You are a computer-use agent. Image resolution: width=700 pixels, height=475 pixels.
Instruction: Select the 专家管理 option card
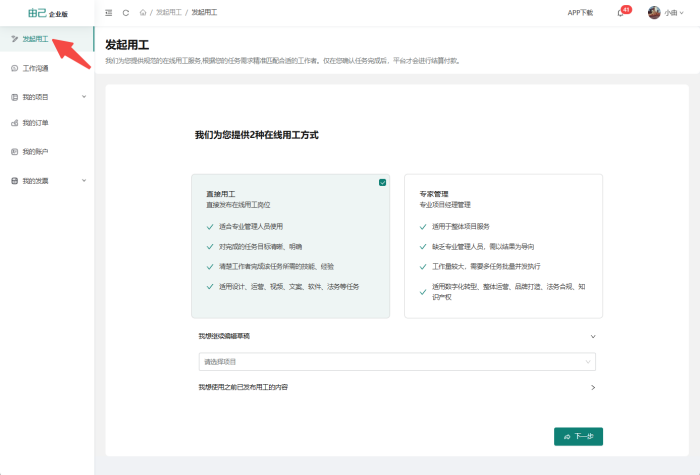click(x=504, y=246)
